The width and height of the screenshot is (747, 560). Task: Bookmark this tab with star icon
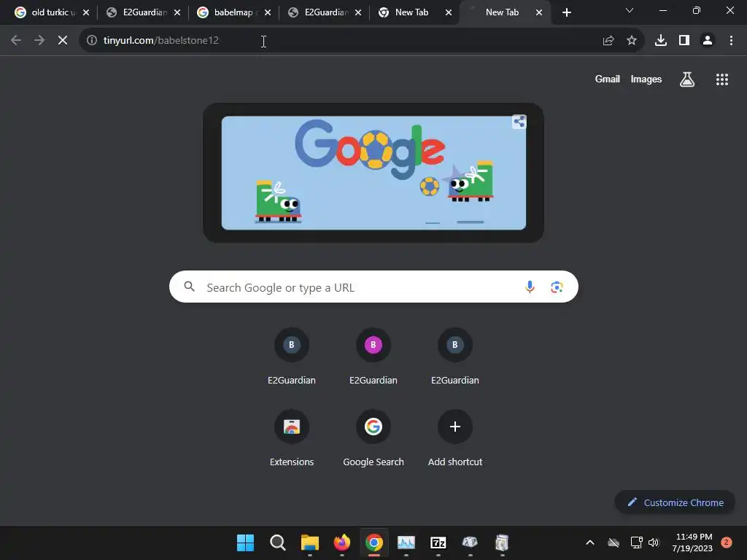pyautogui.click(x=632, y=41)
